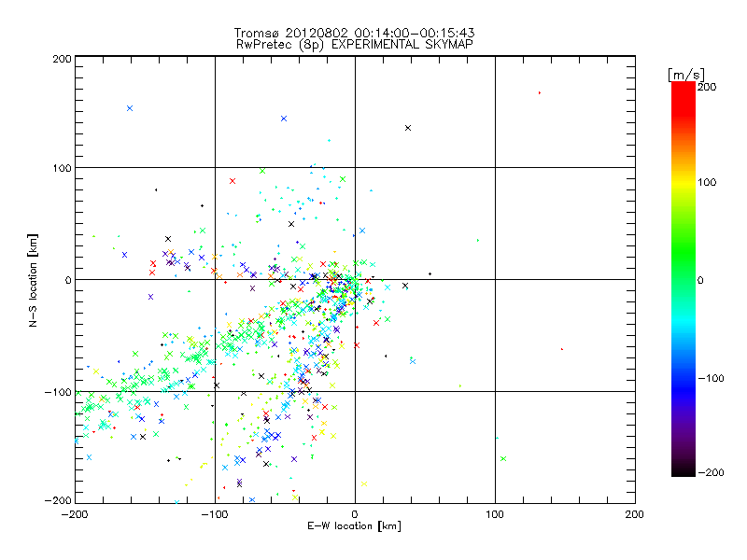This screenshot has width=747, height=560.
Task: Click the y-axis tick label '200'
Action: 62,59
